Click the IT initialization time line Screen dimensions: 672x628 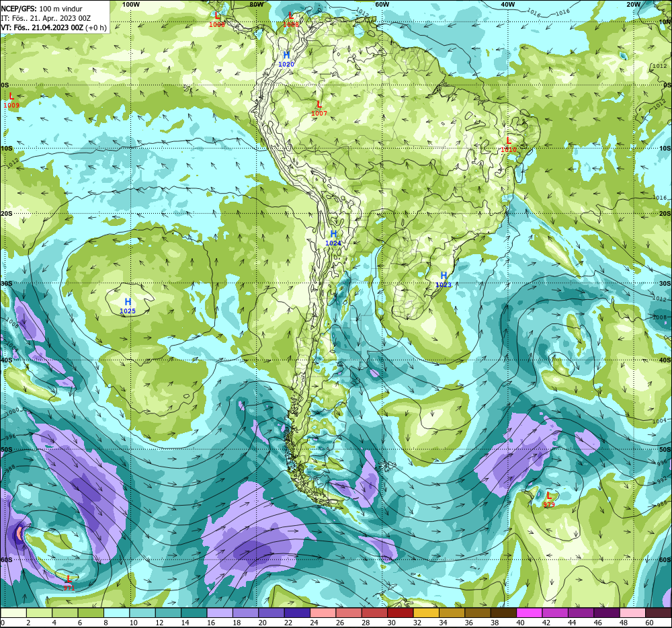pyautogui.click(x=46, y=18)
